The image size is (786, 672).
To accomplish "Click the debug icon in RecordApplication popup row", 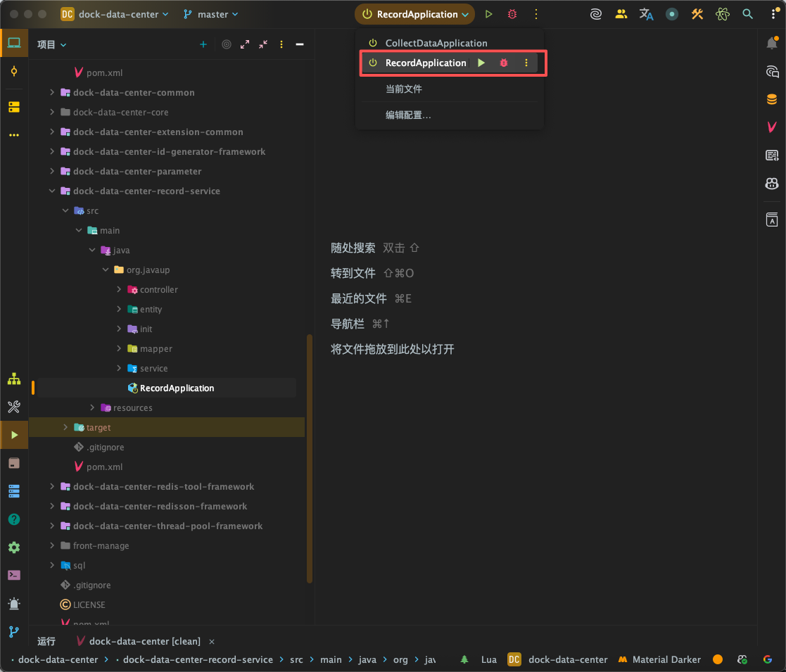I will pyautogui.click(x=503, y=63).
